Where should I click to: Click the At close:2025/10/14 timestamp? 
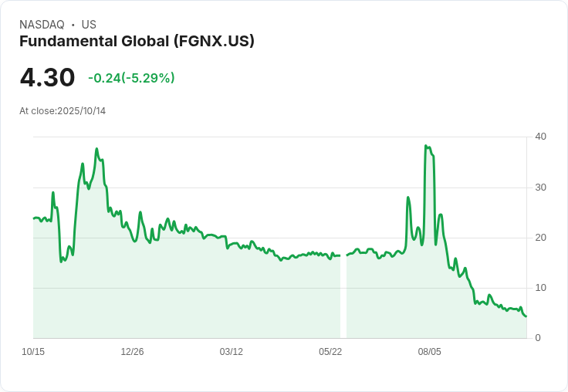click(x=63, y=111)
